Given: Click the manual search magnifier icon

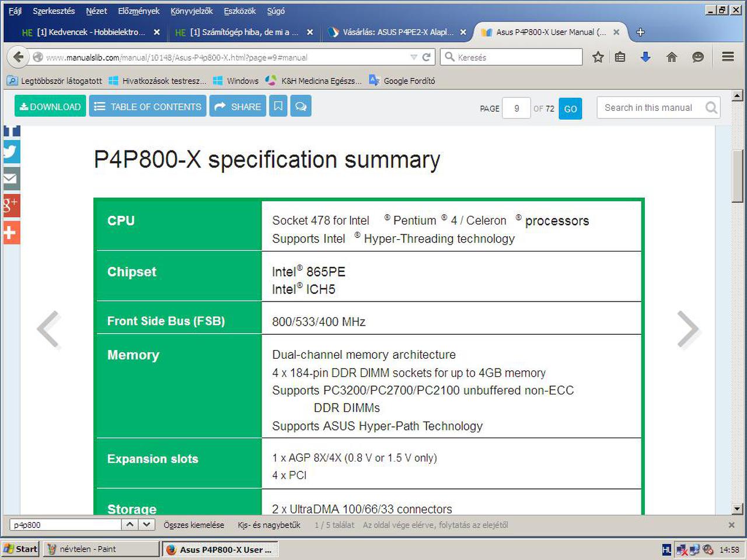Looking at the screenshot, I should point(711,107).
